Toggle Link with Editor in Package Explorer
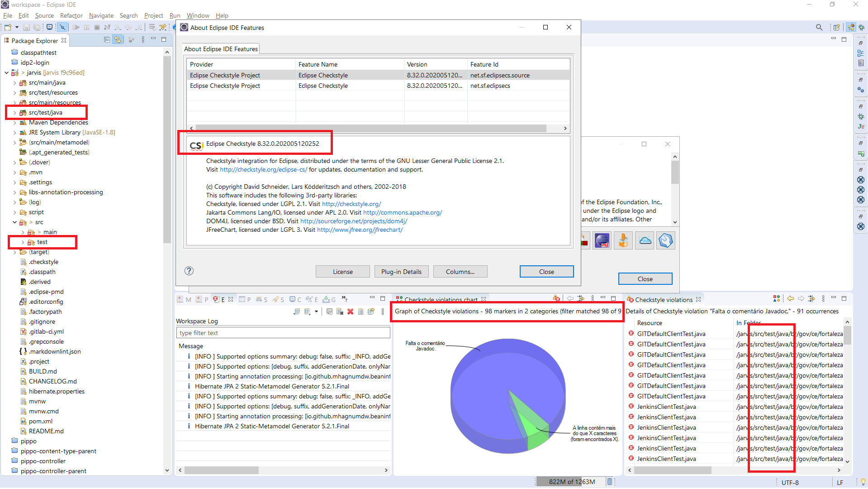868x489 pixels. [x=118, y=40]
